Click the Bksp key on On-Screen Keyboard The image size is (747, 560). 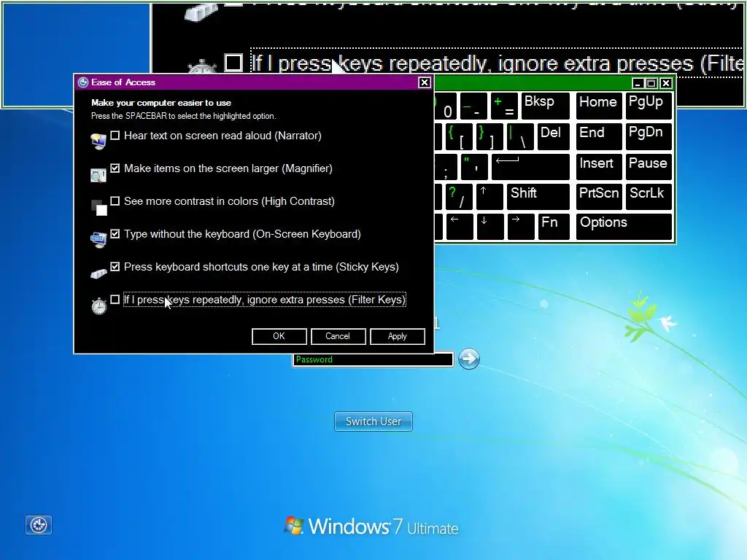(x=546, y=106)
